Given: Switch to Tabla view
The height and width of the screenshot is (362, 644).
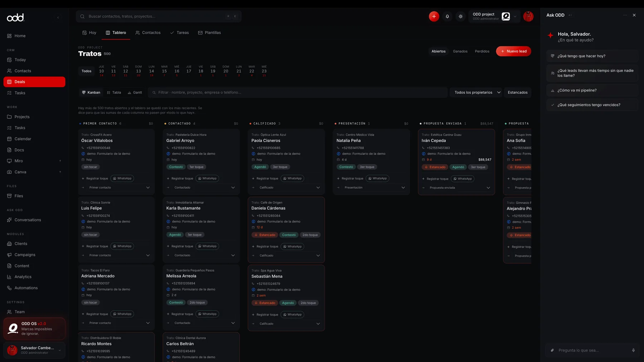Looking at the screenshot, I should [x=114, y=93].
